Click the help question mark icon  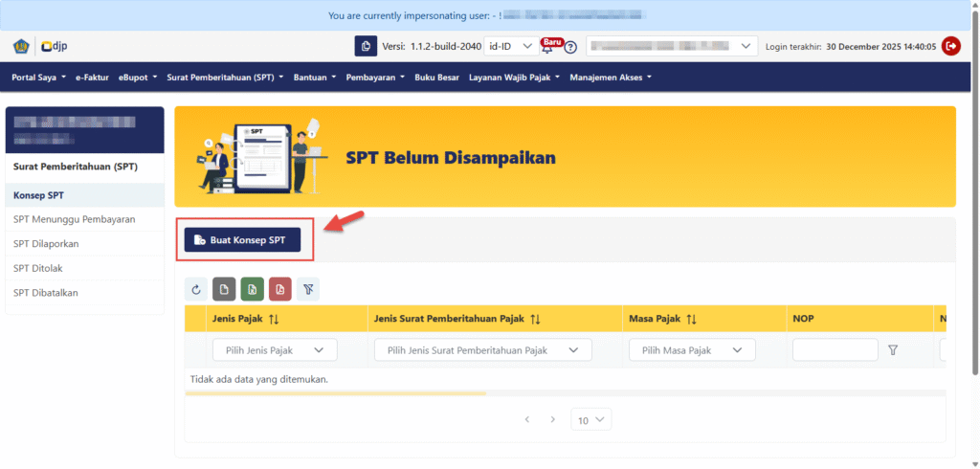coord(571,47)
